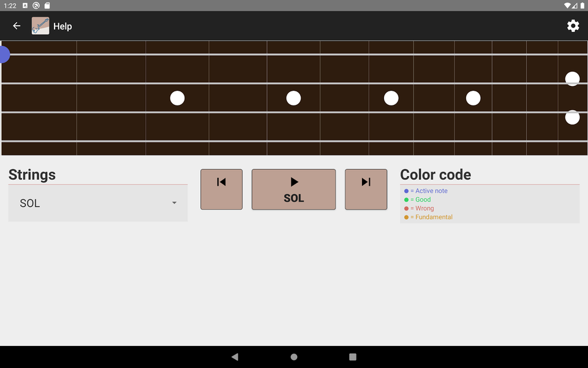The image size is (588, 368).
Task: Click the Strings dropdown arrow
Action: 174,203
